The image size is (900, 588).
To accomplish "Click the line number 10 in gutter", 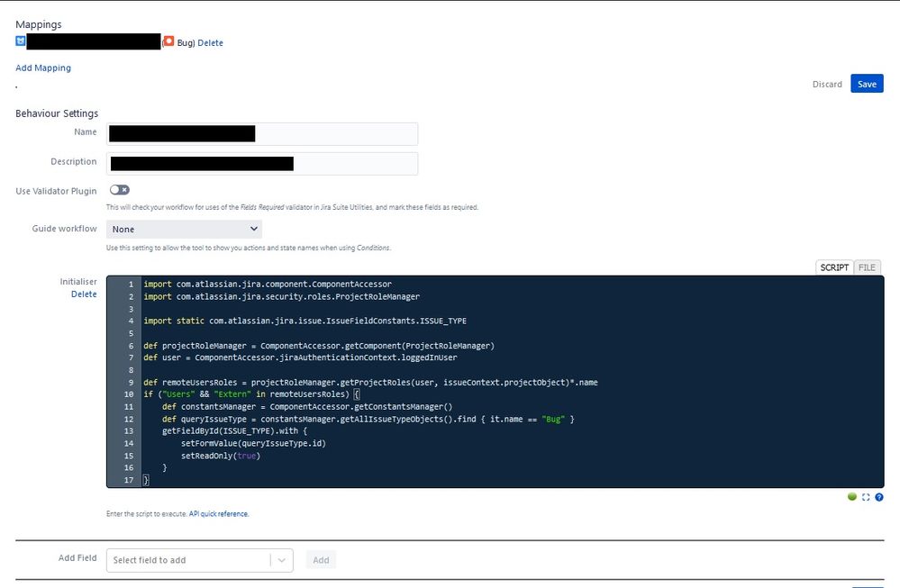I will [129, 394].
